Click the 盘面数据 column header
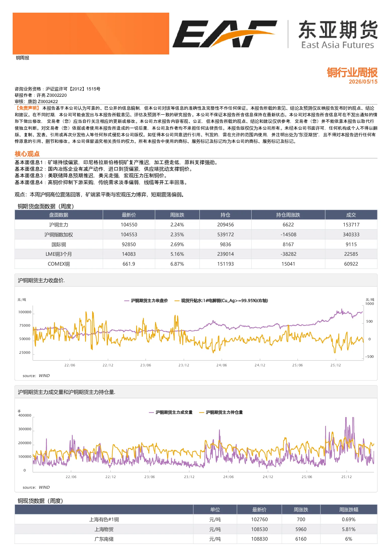This screenshot has width=392, height=550. tap(59, 215)
